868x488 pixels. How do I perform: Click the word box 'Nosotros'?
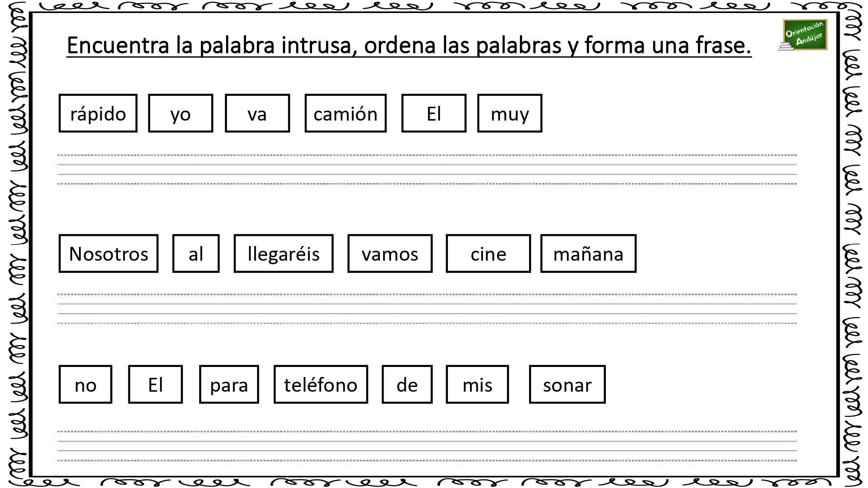point(108,254)
